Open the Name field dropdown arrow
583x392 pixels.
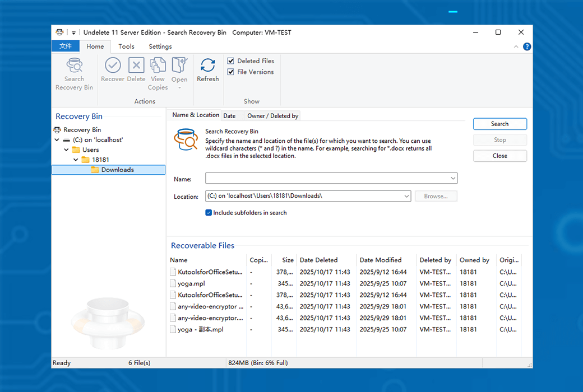pyautogui.click(x=452, y=179)
